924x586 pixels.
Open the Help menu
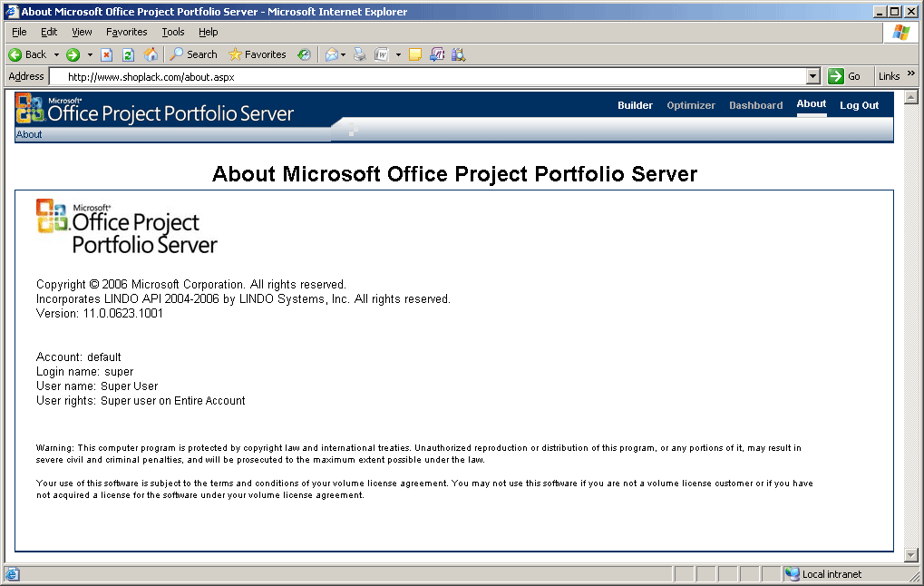pos(208,32)
